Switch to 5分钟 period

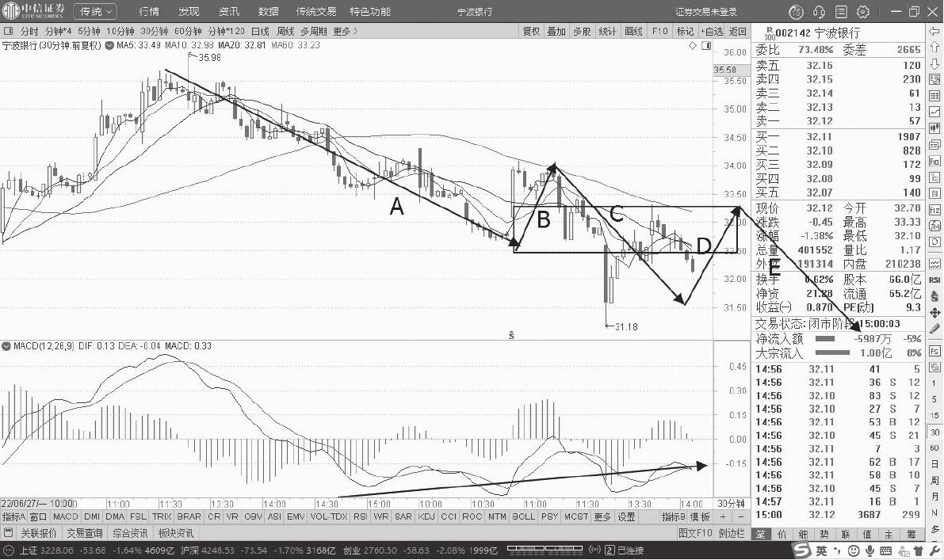(x=89, y=31)
